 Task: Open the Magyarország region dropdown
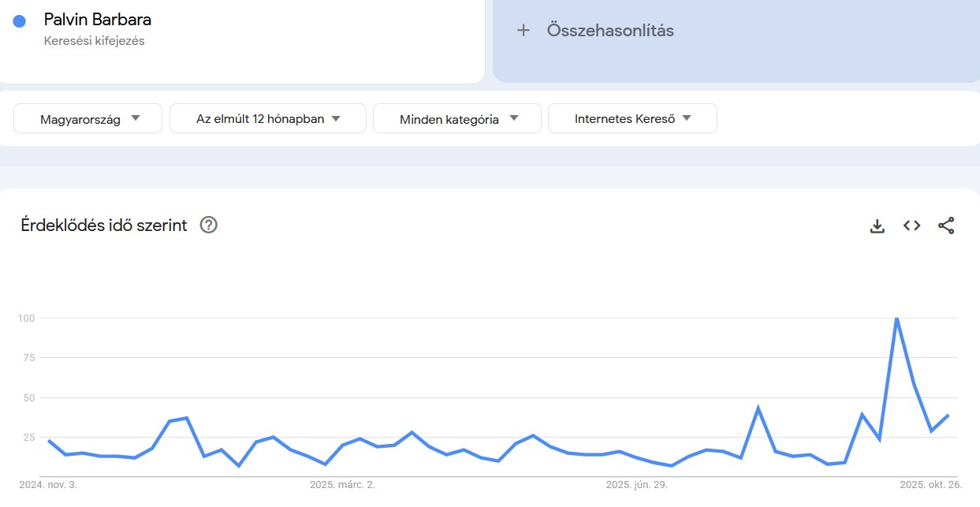87,118
